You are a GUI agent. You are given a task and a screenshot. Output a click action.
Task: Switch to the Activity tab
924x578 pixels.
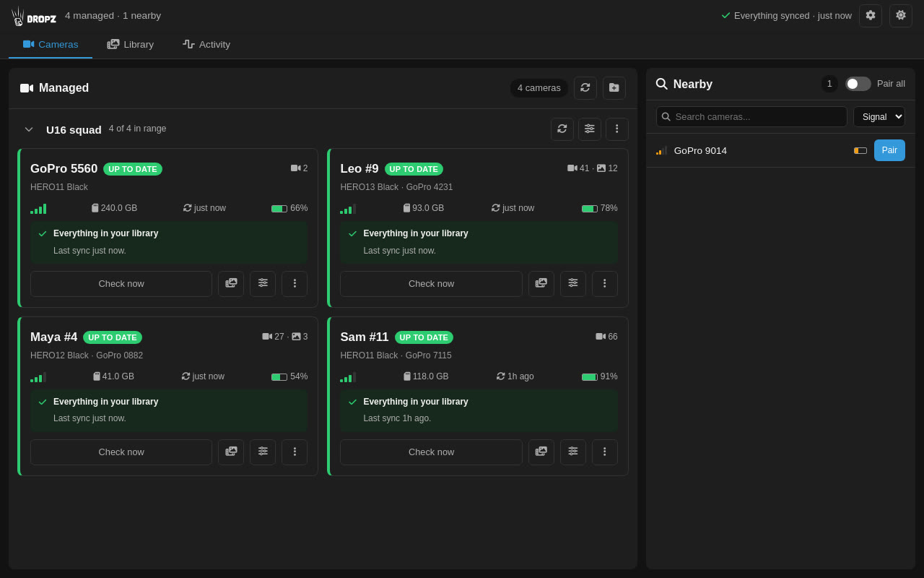(206, 45)
